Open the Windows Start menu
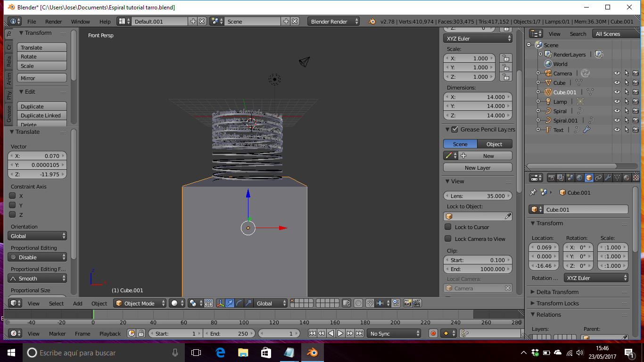 coord(11,352)
